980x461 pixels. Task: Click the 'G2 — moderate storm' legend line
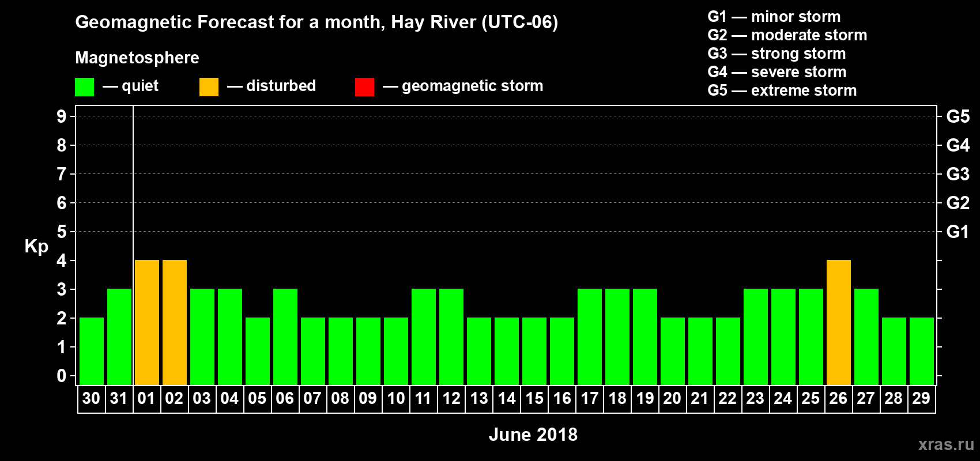point(787,35)
